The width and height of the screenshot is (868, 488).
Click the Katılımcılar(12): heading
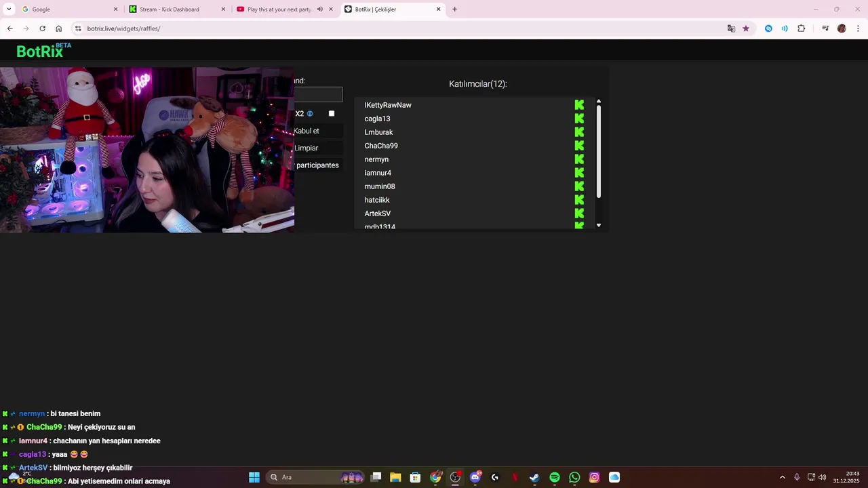click(x=478, y=84)
